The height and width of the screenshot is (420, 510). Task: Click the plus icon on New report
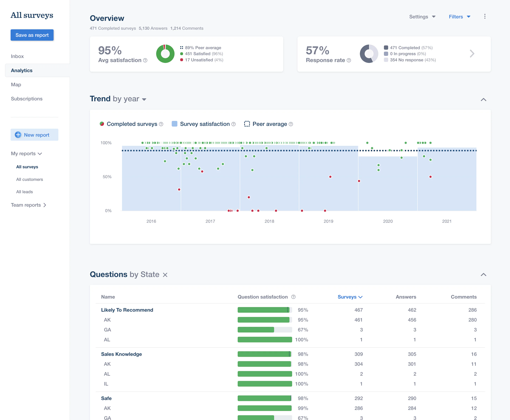pos(18,135)
